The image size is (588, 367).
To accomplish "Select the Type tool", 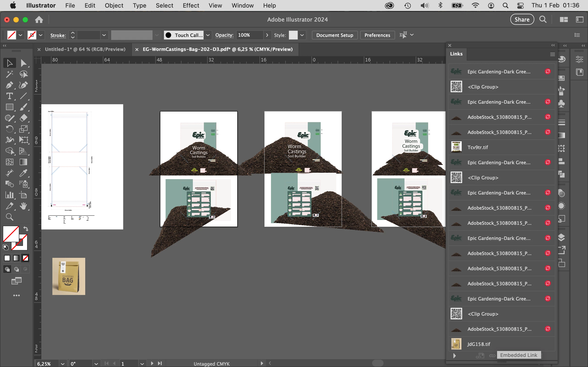I will pos(9,96).
